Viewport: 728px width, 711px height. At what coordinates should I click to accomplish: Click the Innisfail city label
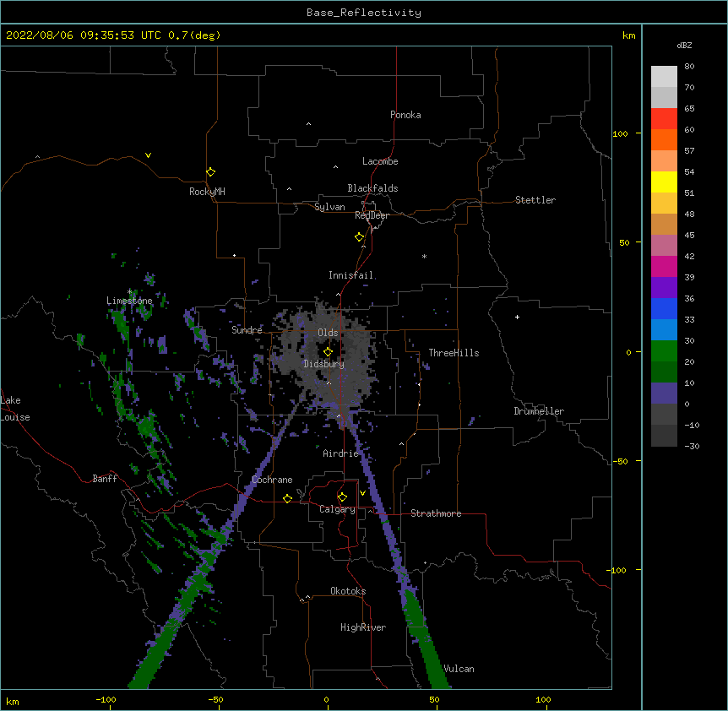pyautogui.click(x=351, y=275)
